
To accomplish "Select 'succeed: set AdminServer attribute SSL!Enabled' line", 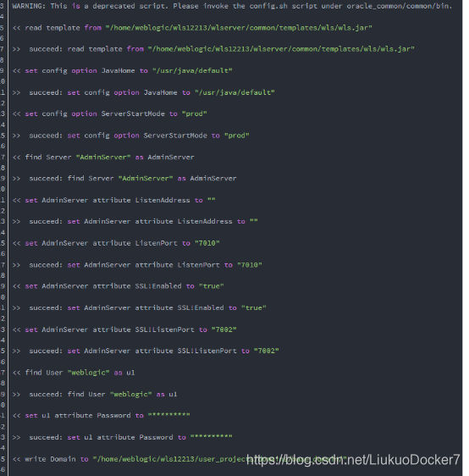I will [x=140, y=308].
